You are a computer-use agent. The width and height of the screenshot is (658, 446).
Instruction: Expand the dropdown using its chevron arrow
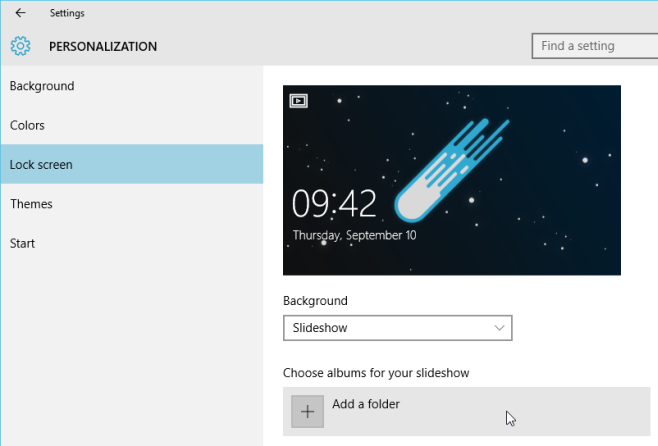pyautogui.click(x=500, y=328)
